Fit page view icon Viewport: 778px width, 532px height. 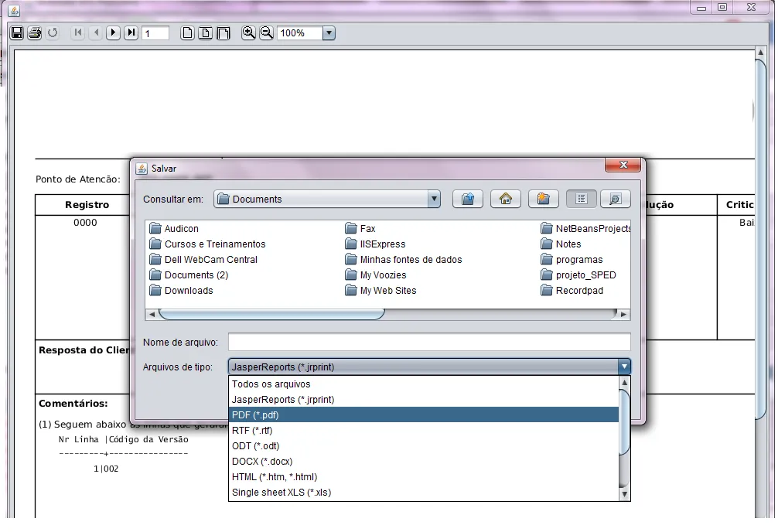[205, 32]
